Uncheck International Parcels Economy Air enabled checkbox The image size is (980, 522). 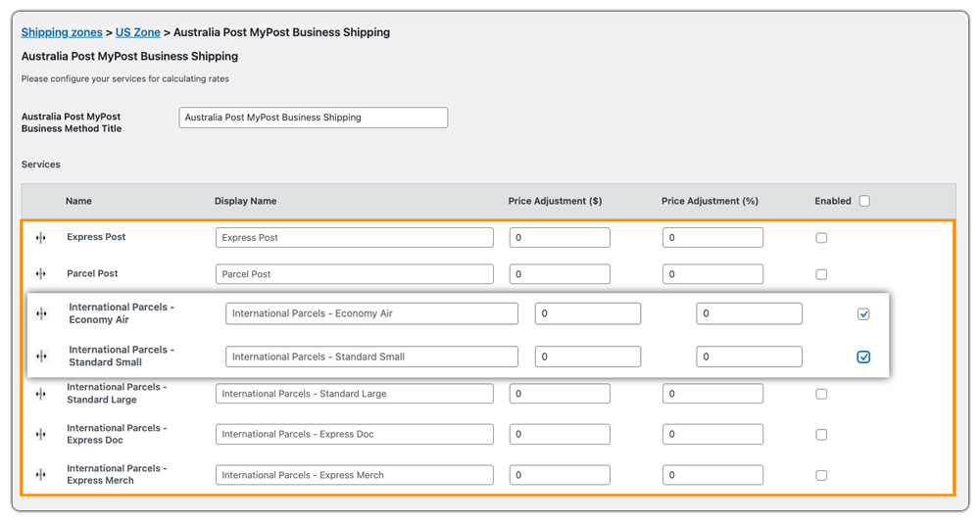point(863,314)
